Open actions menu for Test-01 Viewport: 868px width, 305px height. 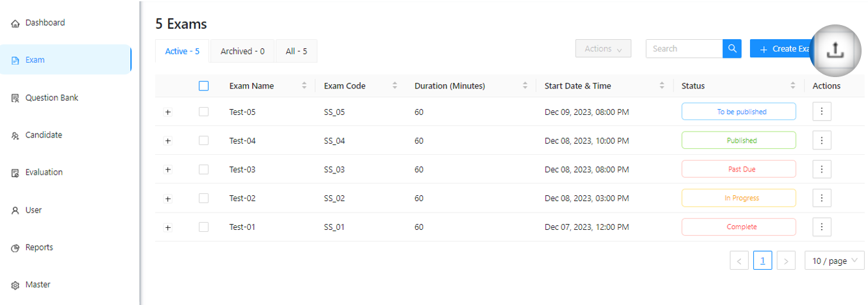coord(822,227)
